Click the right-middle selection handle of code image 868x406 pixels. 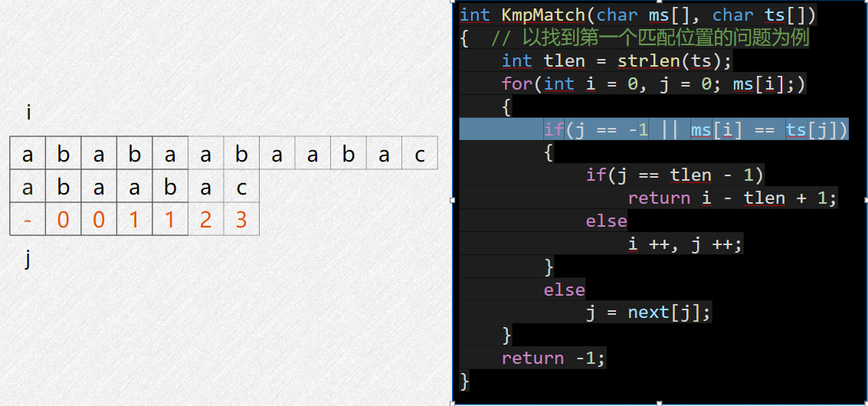coord(865,199)
